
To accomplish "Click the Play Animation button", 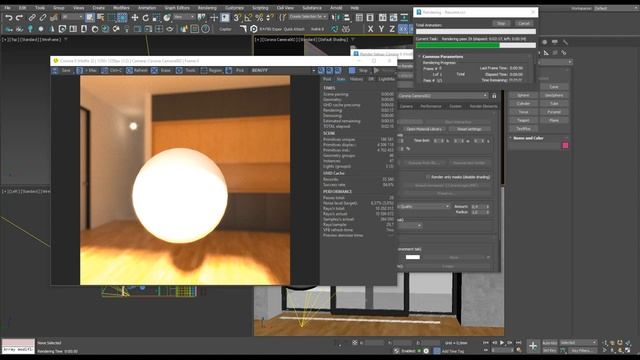I will [x=502, y=343].
